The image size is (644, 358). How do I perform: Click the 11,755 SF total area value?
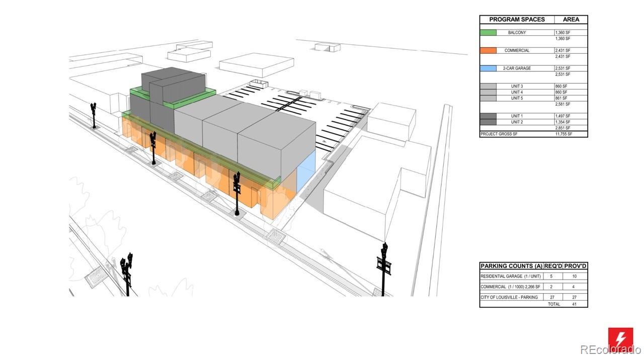tap(563, 134)
